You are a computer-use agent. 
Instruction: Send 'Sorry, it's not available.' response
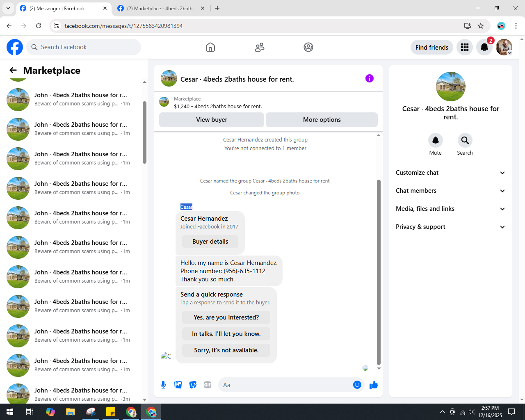tap(226, 350)
